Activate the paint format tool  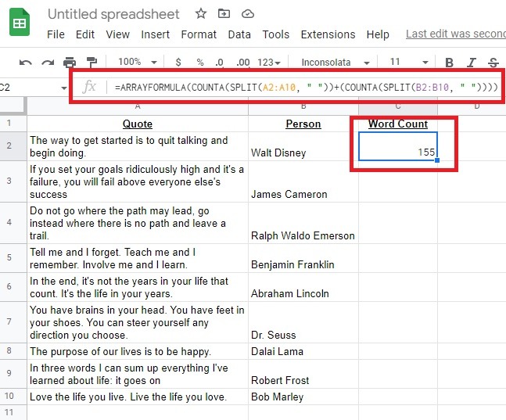click(92, 62)
